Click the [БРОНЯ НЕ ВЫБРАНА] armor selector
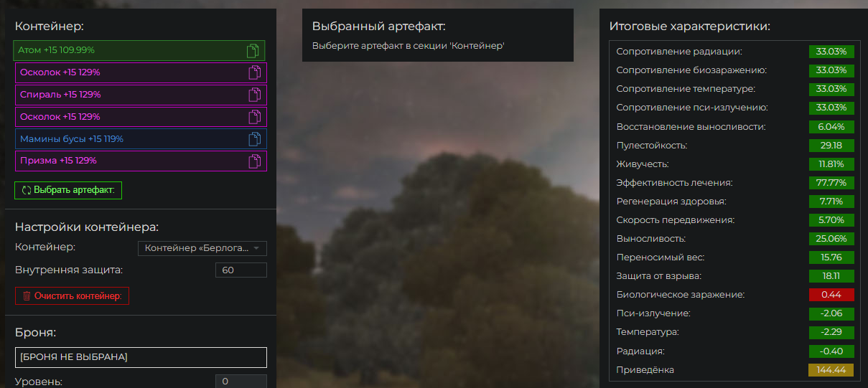Image resolution: width=868 pixels, height=388 pixels. pyautogui.click(x=141, y=357)
